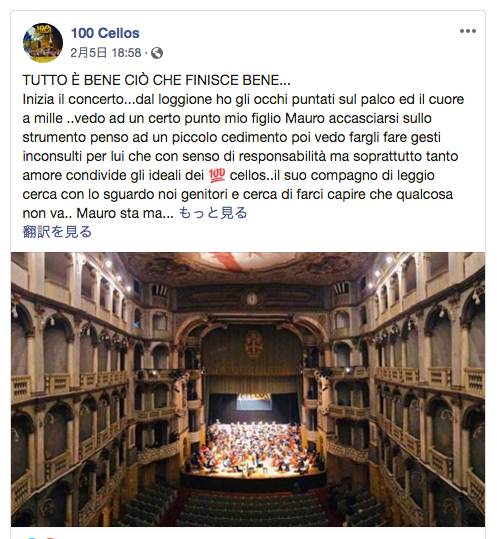This screenshot has width=497, height=539.
Task: Expand the post with もっと見る
Action: coord(213,213)
